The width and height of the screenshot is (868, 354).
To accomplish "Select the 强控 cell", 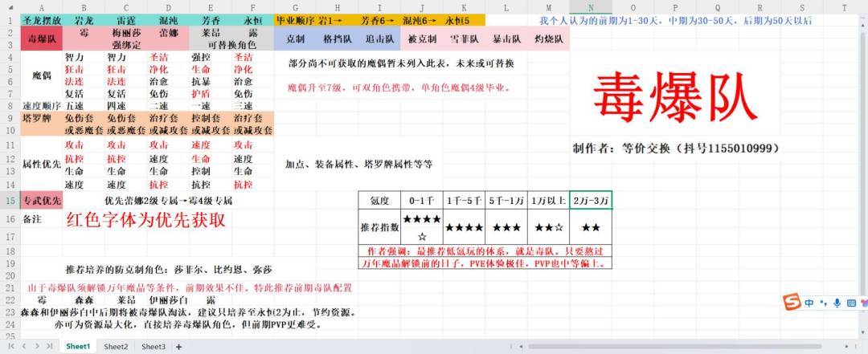I will [211, 57].
